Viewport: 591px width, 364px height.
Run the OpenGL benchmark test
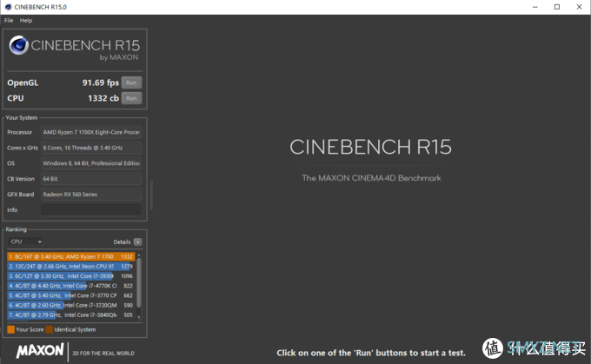point(131,83)
